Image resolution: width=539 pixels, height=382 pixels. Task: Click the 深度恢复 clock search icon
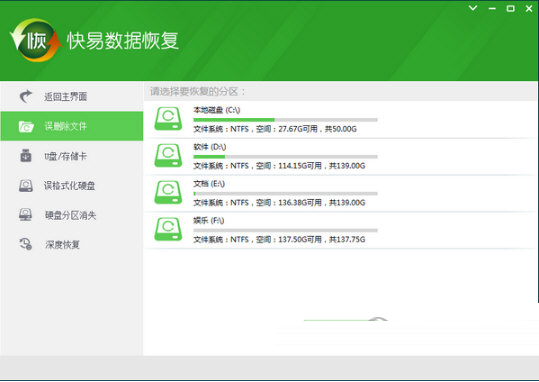[x=26, y=244]
